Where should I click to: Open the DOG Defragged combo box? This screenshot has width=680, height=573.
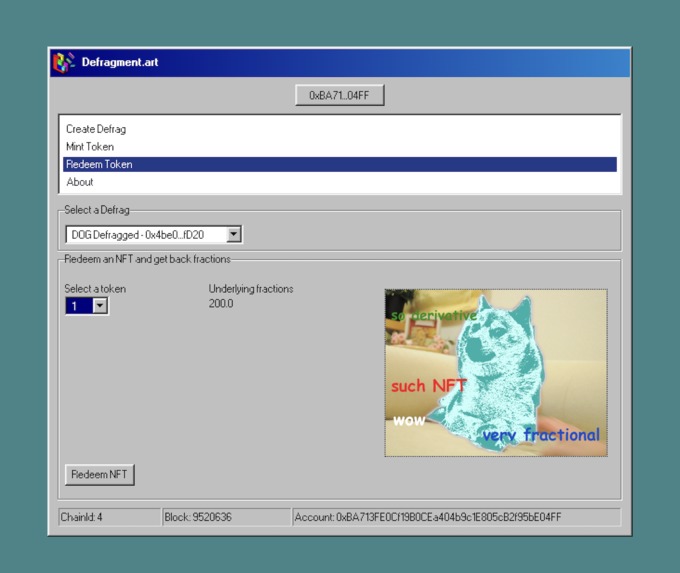(x=154, y=235)
